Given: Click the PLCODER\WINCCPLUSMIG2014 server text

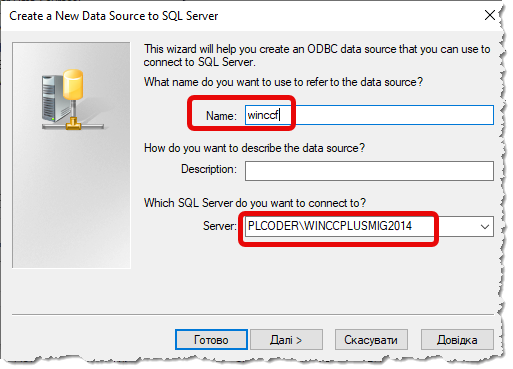Looking at the screenshot, I should (x=330, y=226).
